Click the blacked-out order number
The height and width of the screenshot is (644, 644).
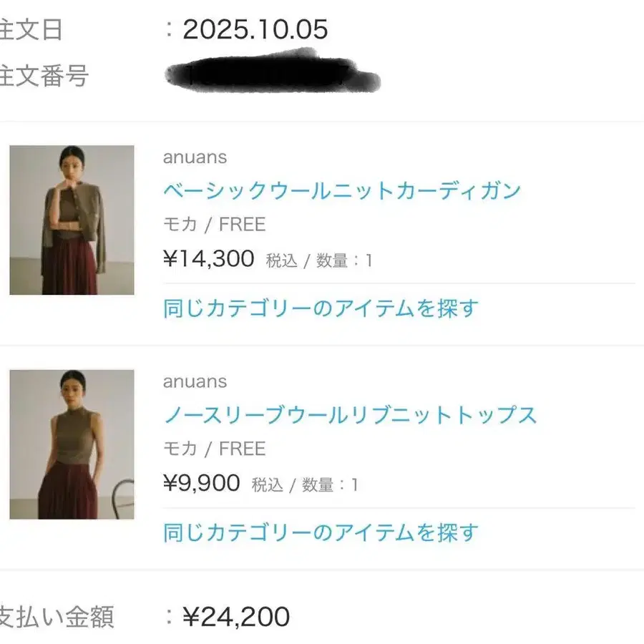[x=272, y=72]
